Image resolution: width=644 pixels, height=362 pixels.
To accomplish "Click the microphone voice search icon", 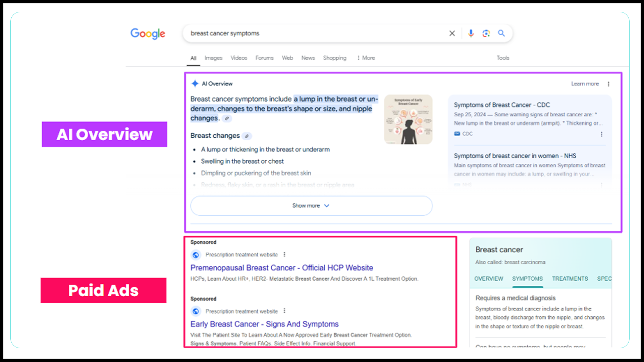I will tap(471, 33).
